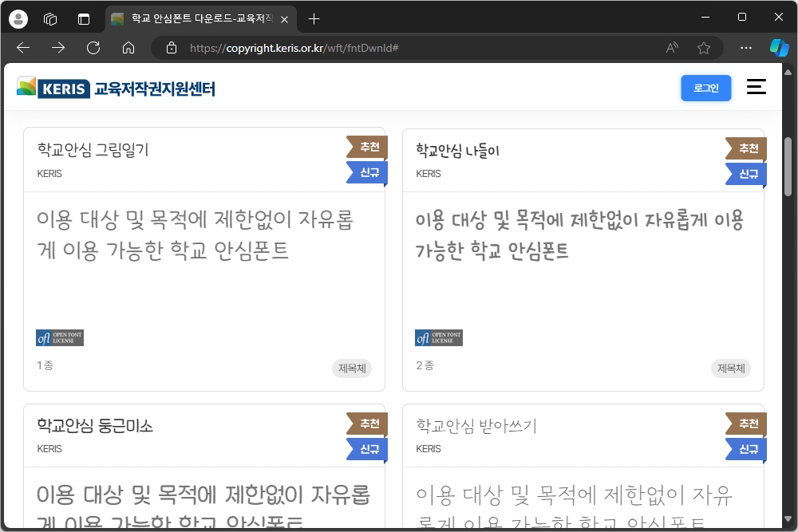View site information lock icon
The width and height of the screenshot is (798, 532).
[x=172, y=48]
